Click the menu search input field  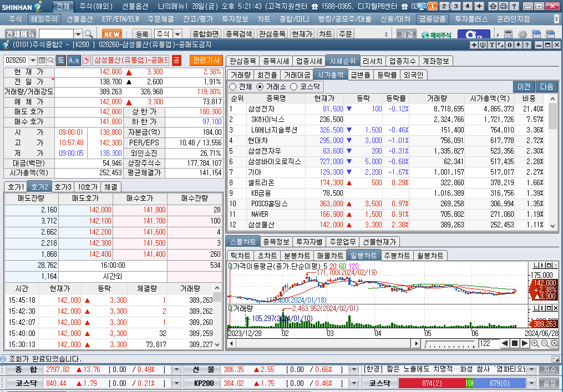coord(57,34)
